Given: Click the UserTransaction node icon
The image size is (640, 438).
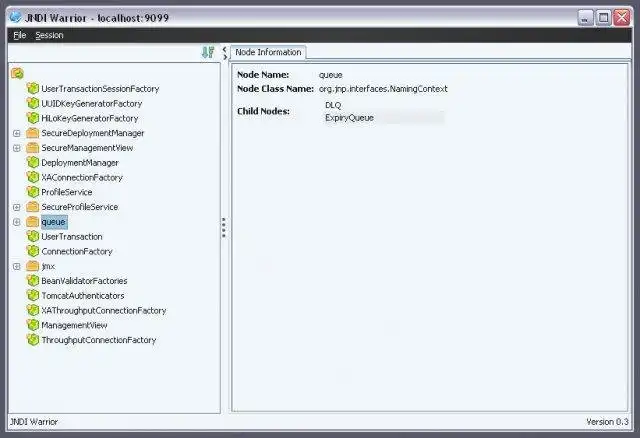Looking at the screenshot, I should pyautogui.click(x=33, y=236).
